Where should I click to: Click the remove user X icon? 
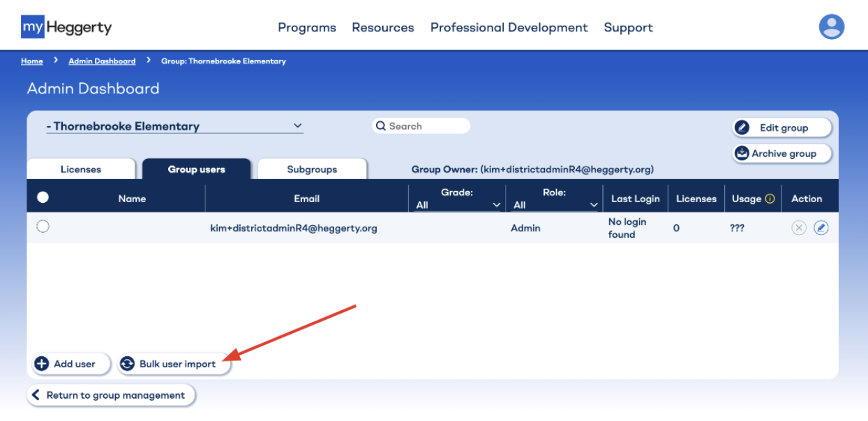799,228
